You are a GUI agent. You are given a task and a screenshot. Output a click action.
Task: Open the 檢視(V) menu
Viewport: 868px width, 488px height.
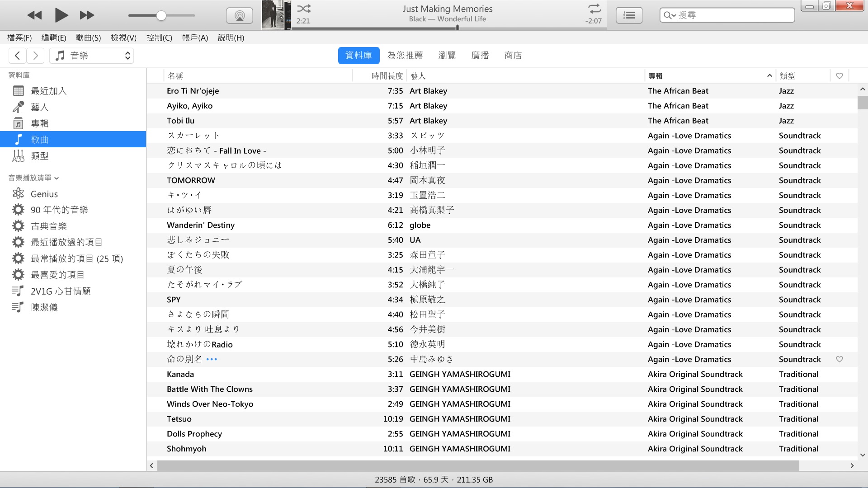point(123,38)
